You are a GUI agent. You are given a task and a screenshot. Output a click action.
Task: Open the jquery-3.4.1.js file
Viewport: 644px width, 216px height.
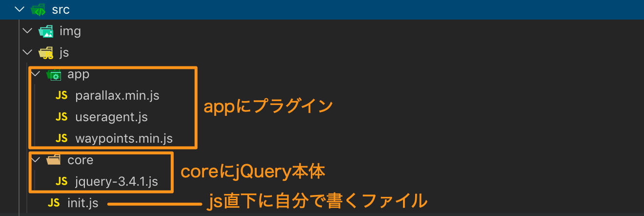point(117,182)
